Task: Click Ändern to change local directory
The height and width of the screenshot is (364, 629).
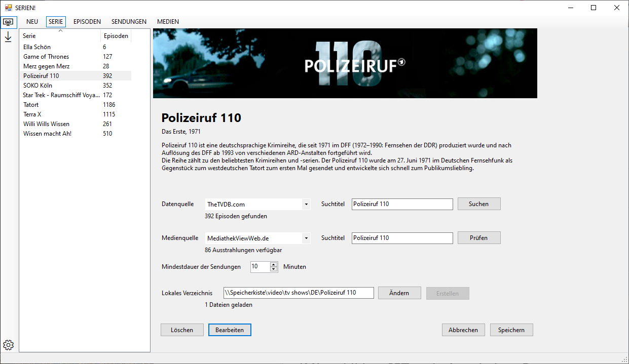Action: pyautogui.click(x=399, y=293)
